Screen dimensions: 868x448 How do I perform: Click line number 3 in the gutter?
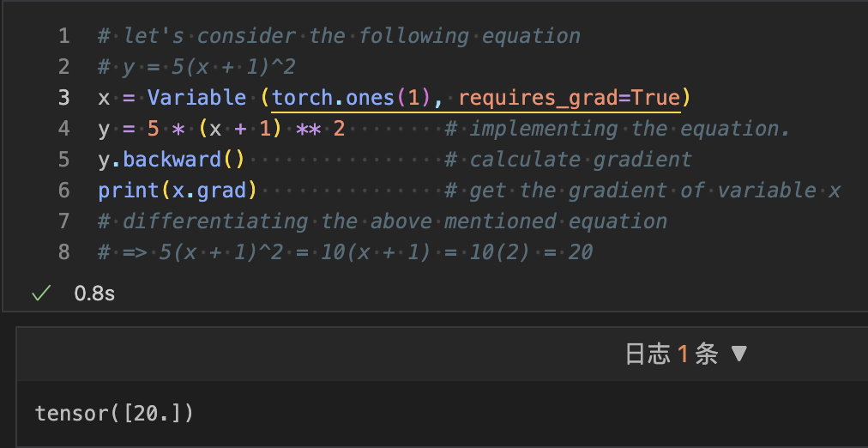click(x=63, y=98)
